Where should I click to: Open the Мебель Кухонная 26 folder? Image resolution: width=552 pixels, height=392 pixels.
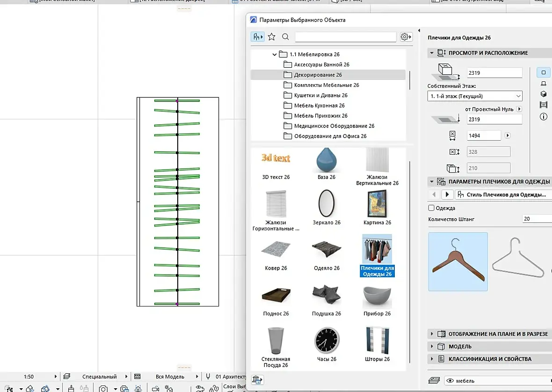pos(319,106)
